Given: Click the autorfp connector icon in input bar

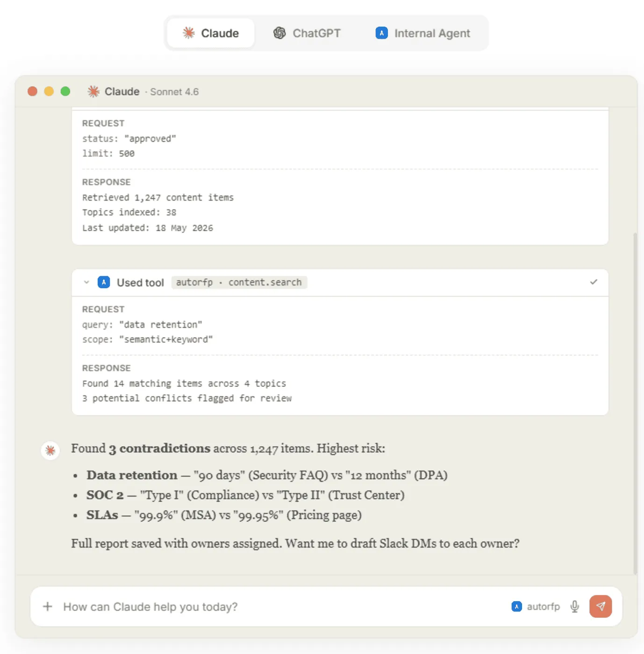Looking at the screenshot, I should 516,606.
